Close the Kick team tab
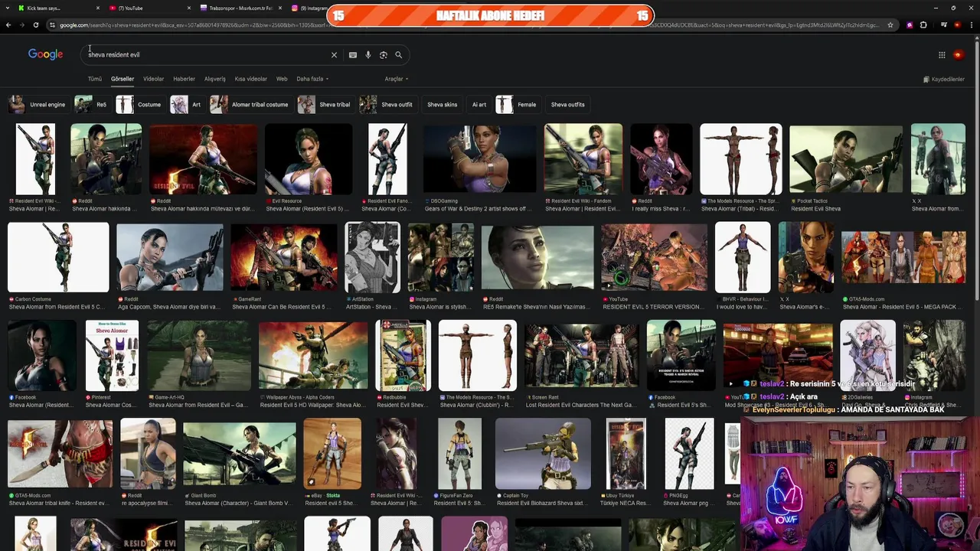 click(x=98, y=8)
